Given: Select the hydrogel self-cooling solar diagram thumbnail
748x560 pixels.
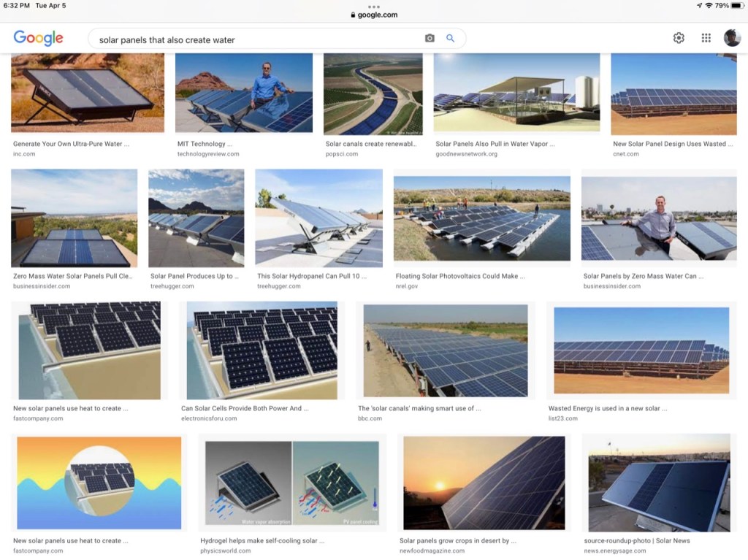Looking at the screenshot, I should pos(292,482).
